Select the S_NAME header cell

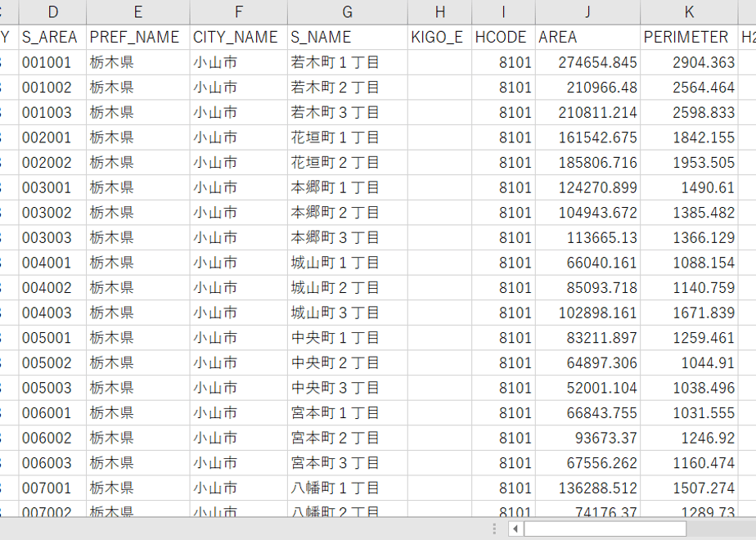click(348, 37)
